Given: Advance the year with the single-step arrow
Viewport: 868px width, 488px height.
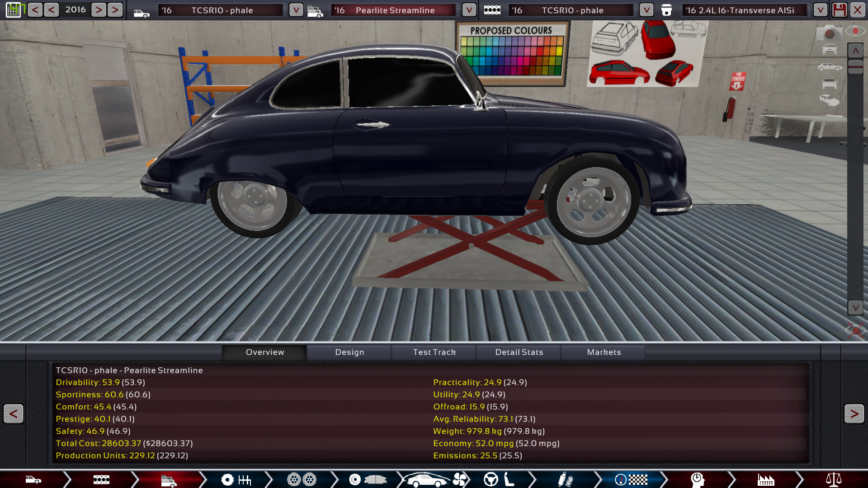Looking at the screenshot, I should tap(99, 10).
